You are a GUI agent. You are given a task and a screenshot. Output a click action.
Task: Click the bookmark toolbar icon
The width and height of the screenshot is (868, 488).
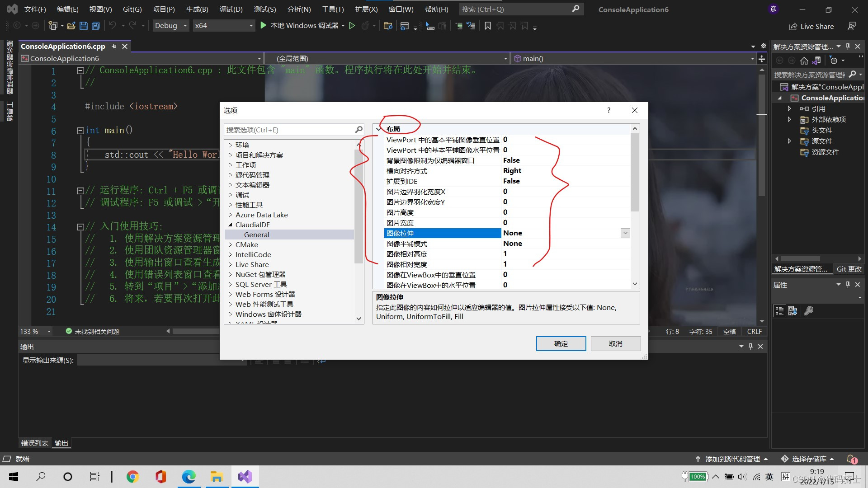(487, 26)
